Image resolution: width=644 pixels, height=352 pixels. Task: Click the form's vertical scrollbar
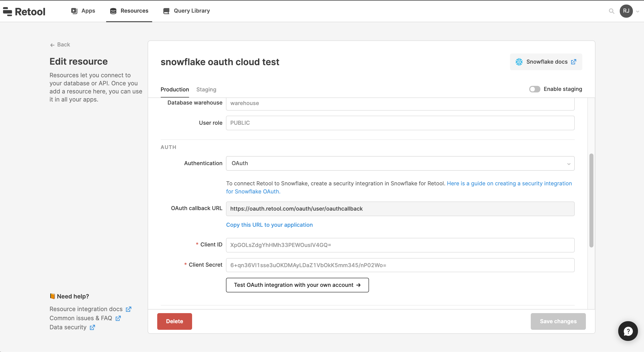(591, 200)
